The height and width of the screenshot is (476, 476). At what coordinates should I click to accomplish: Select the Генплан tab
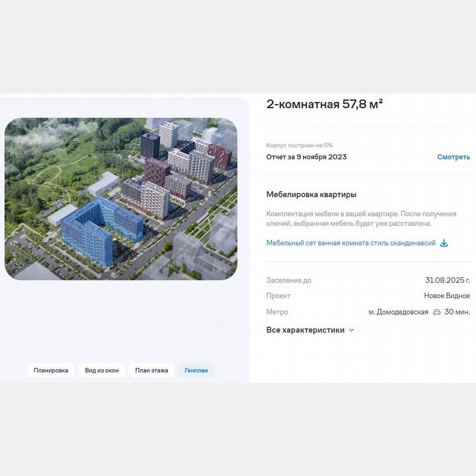[x=196, y=370]
